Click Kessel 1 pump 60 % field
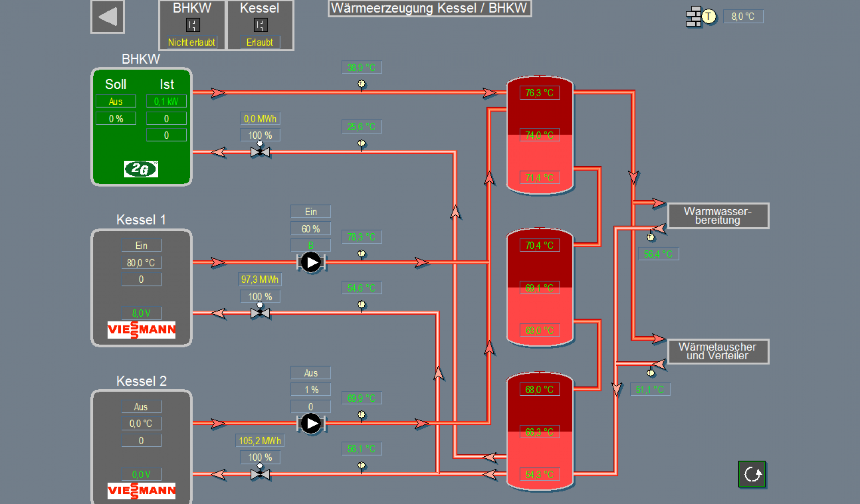 tap(310, 229)
